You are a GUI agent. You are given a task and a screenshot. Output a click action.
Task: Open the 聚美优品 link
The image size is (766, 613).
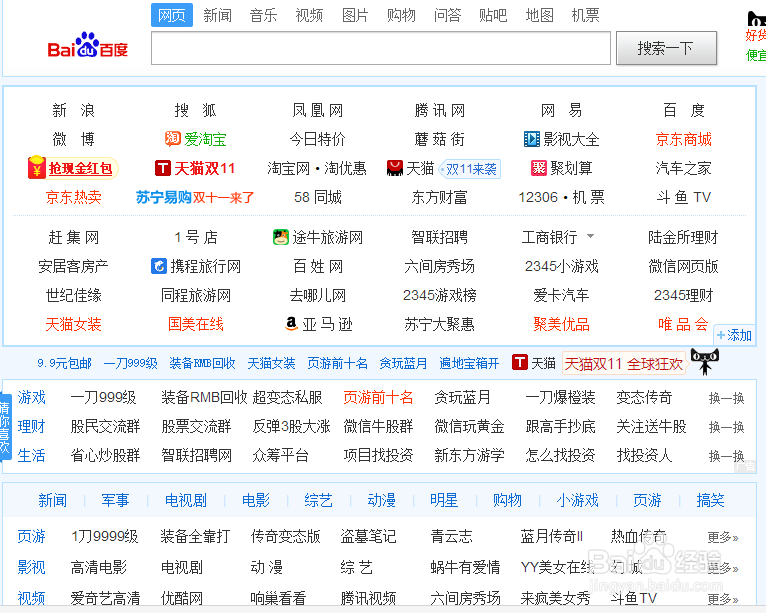(561, 324)
